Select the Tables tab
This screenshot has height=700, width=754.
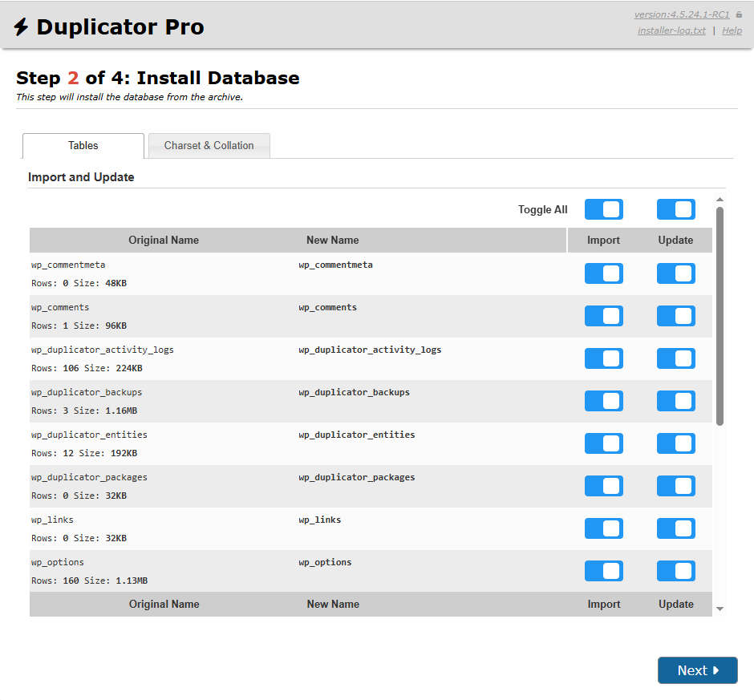pyautogui.click(x=83, y=146)
